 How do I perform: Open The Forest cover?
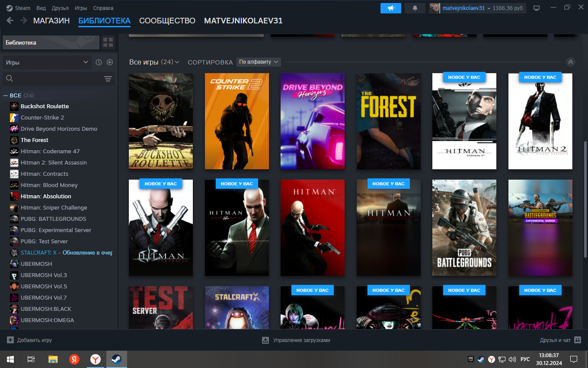click(389, 121)
